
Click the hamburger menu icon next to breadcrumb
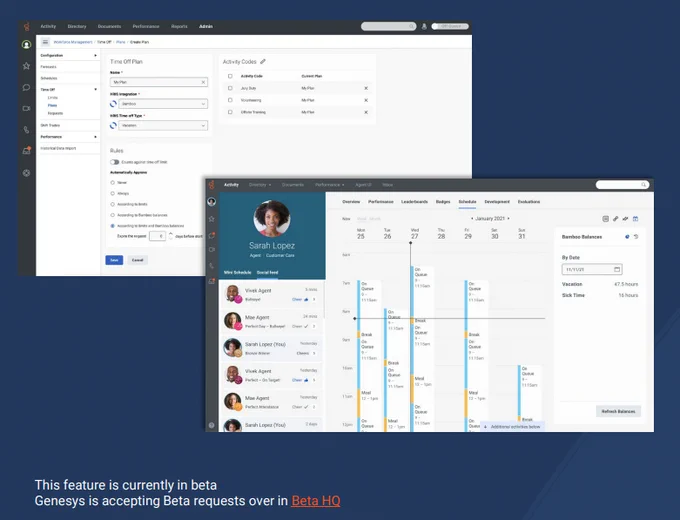pyautogui.click(x=45, y=42)
